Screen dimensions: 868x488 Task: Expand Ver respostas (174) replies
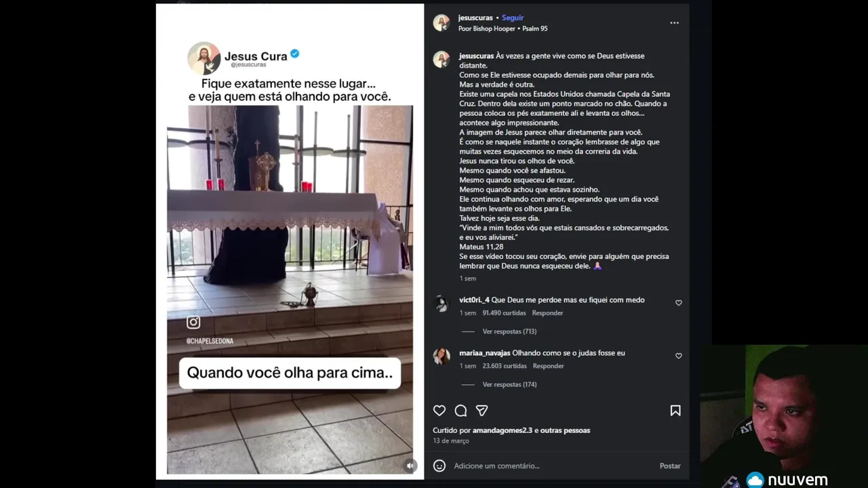coord(509,384)
